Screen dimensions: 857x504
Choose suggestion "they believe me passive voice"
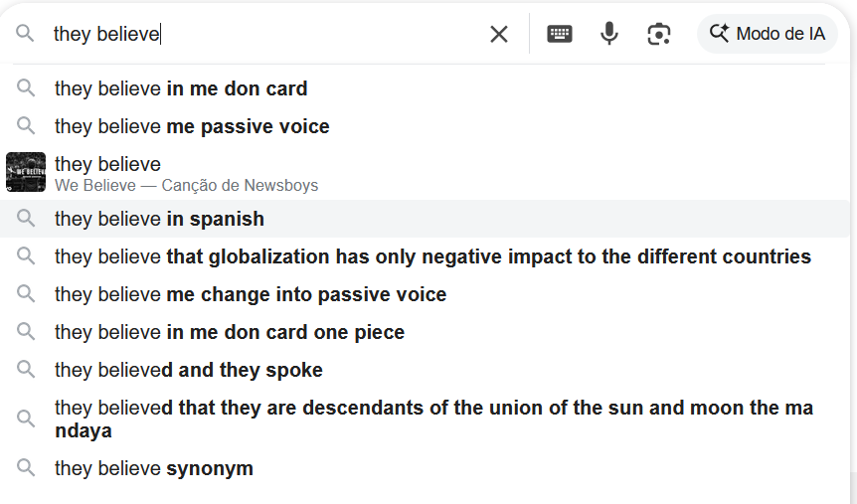tap(192, 126)
